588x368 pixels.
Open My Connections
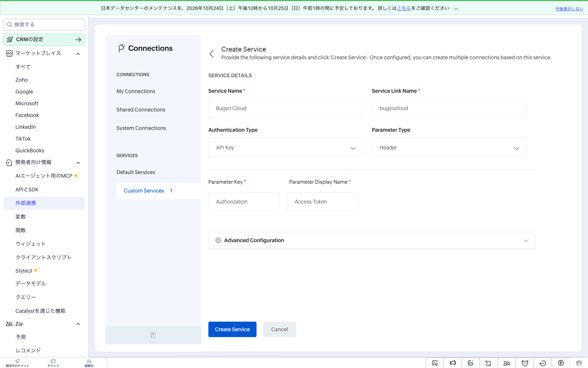pyautogui.click(x=136, y=91)
